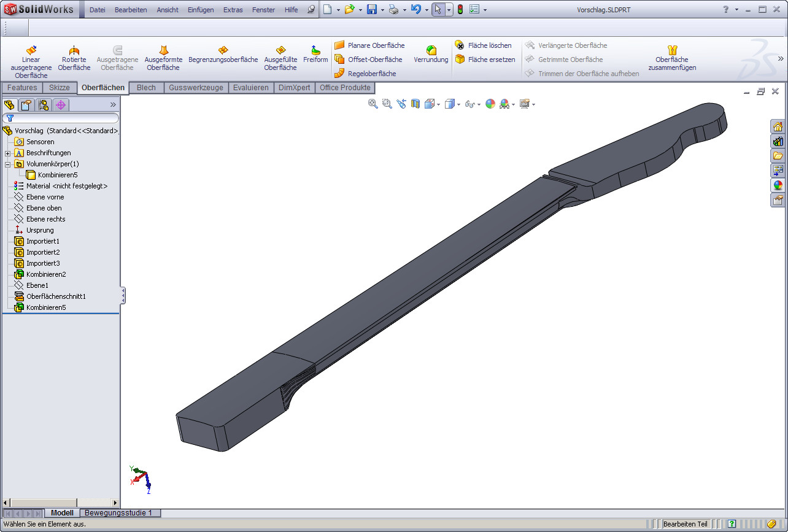Select Importiert1 in the feature tree

pyautogui.click(x=37, y=241)
